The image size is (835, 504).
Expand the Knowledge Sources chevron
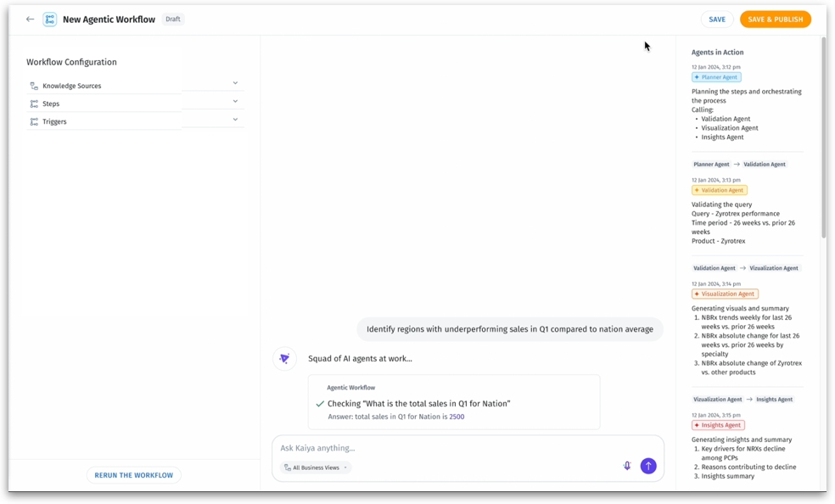pyautogui.click(x=235, y=83)
